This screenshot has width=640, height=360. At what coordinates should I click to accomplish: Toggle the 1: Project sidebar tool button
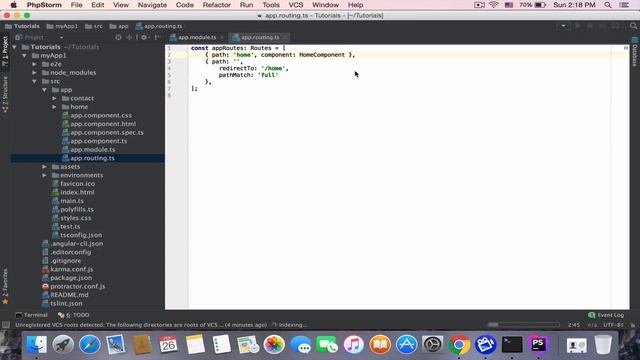(x=5, y=51)
